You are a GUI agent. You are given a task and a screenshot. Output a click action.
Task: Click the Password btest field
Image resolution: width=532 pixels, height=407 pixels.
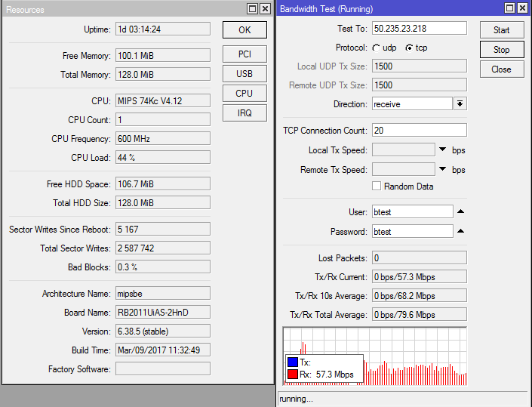pos(413,232)
